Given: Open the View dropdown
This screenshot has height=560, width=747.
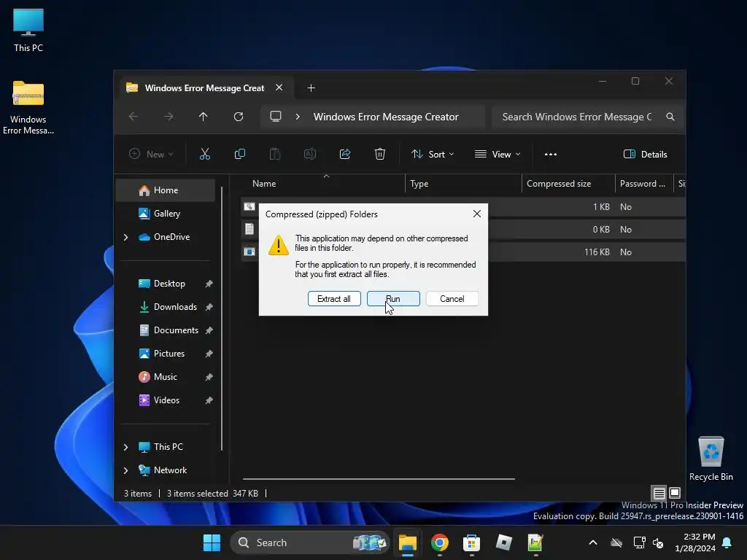Looking at the screenshot, I should point(498,154).
